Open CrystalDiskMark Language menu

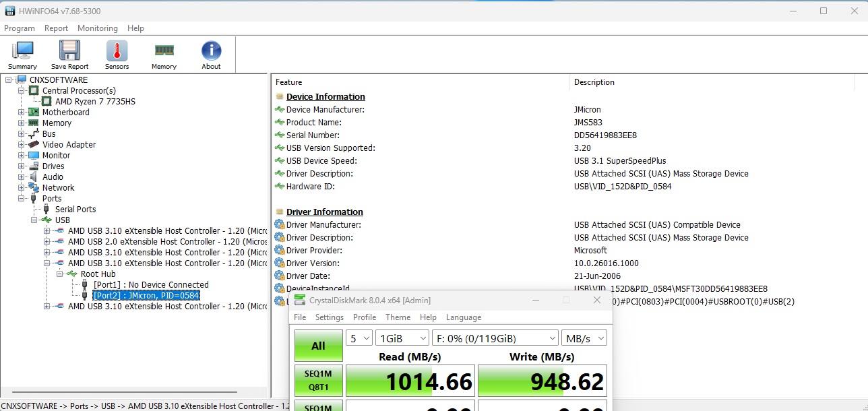(464, 317)
